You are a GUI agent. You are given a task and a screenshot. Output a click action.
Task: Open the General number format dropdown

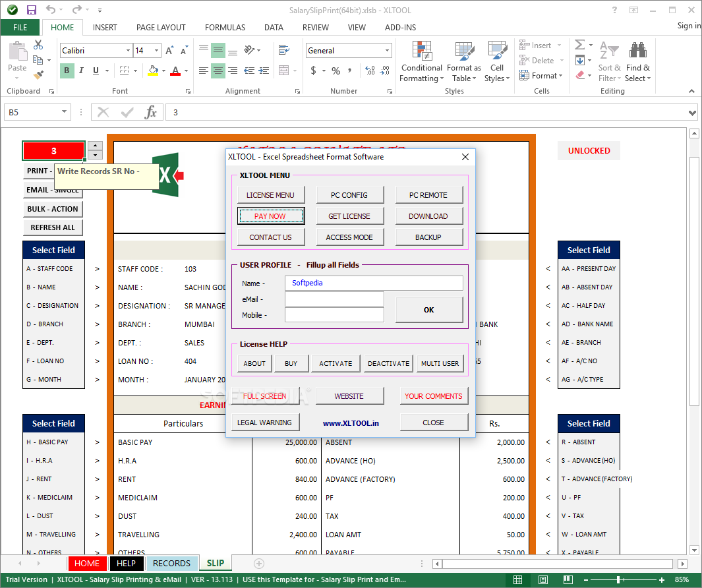pos(388,51)
